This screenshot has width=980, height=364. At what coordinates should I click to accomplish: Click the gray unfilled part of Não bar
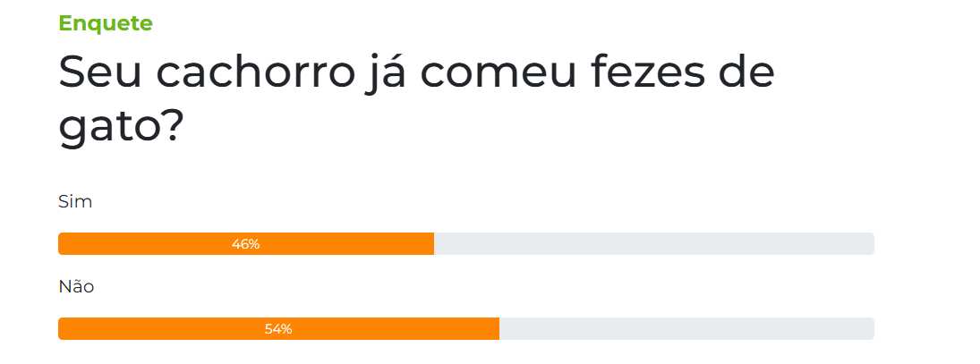(x=686, y=329)
